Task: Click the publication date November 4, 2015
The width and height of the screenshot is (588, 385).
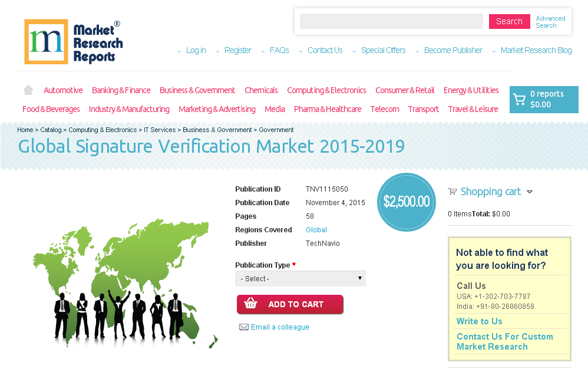Action: click(x=335, y=203)
